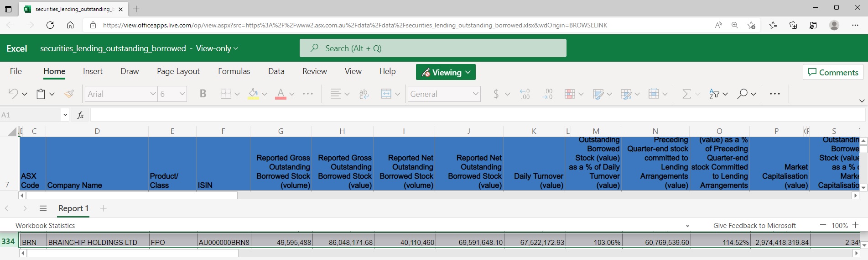The width and height of the screenshot is (868, 260).
Task: Click the Undo arrow icon
Action: point(13,94)
